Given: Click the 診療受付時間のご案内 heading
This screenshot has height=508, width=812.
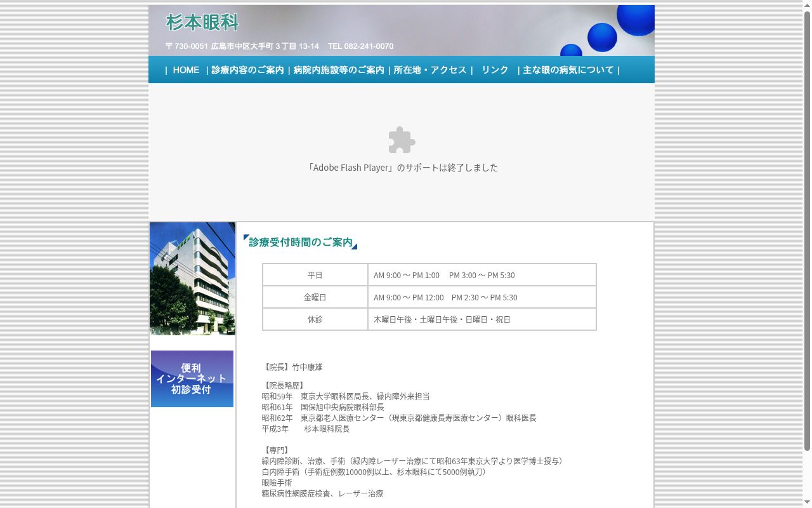Looking at the screenshot, I should [x=301, y=242].
